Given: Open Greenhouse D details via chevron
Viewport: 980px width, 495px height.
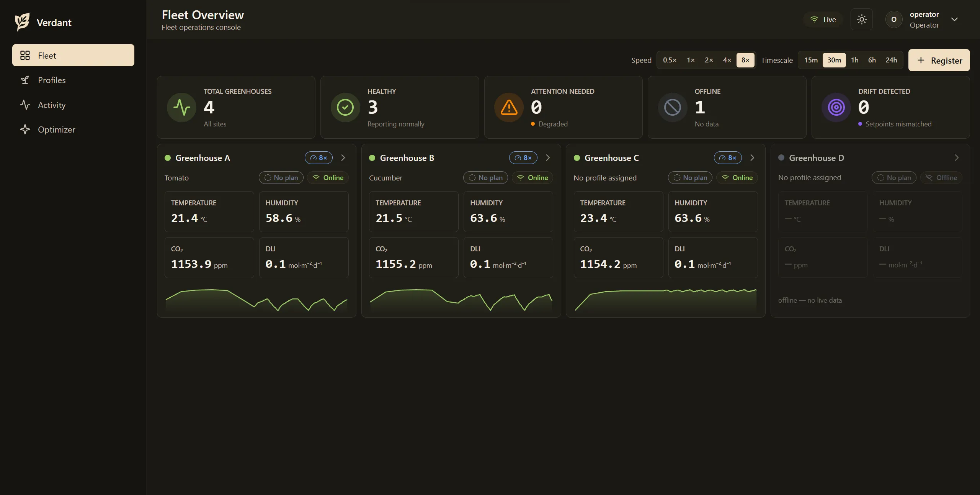Looking at the screenshot, I should click(x=957, y=158).
